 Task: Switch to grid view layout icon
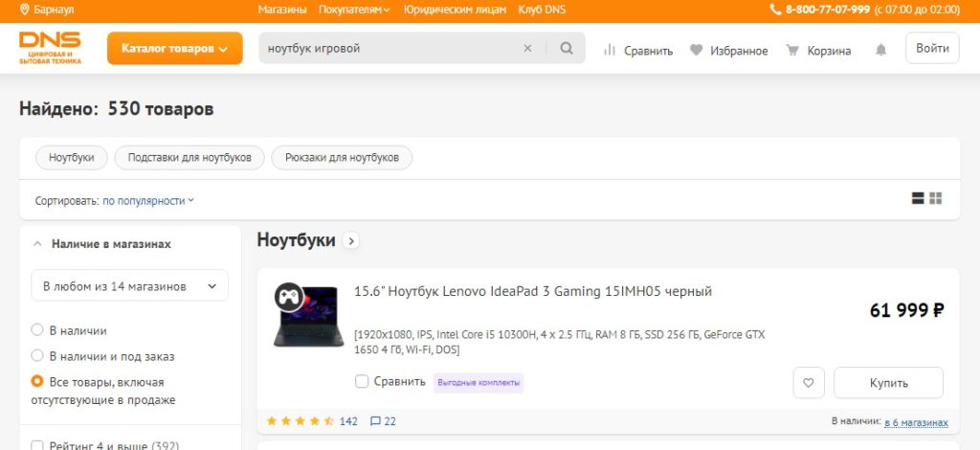(936, 198)
